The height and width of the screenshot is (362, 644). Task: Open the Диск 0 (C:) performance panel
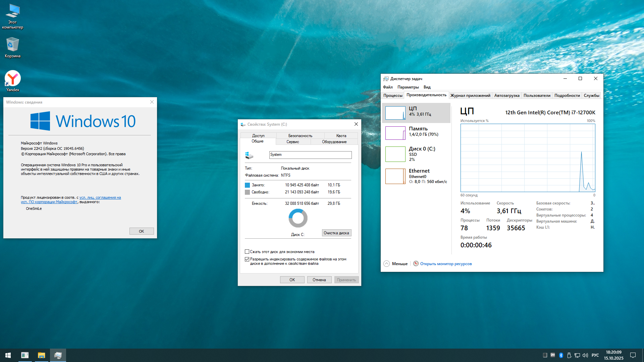click(416, 154)
